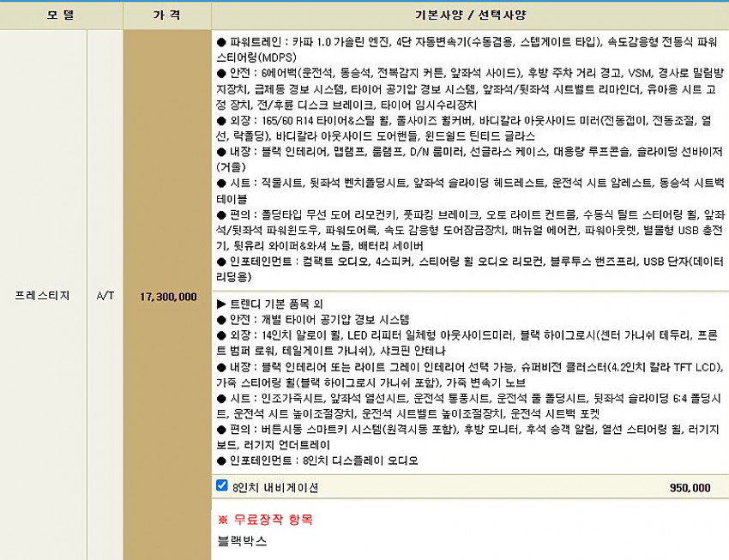Click the 가격 column header

pos(166,15)
